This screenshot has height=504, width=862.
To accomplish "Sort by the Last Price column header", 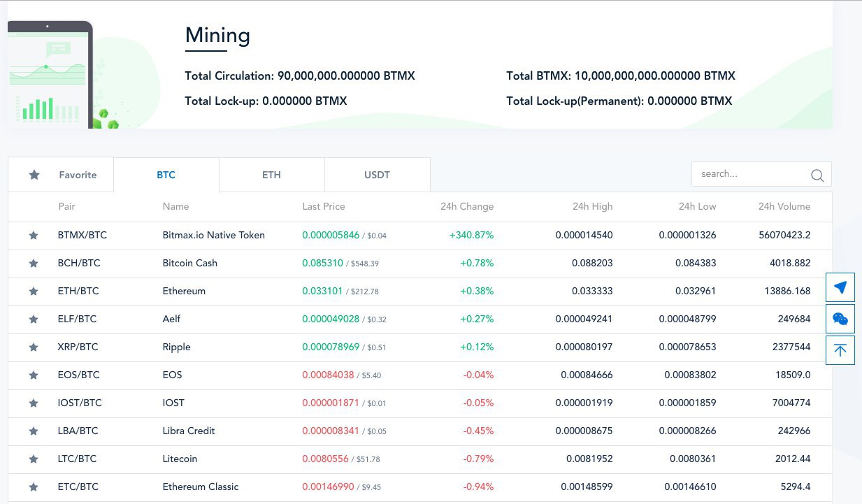I will [324, 207].
